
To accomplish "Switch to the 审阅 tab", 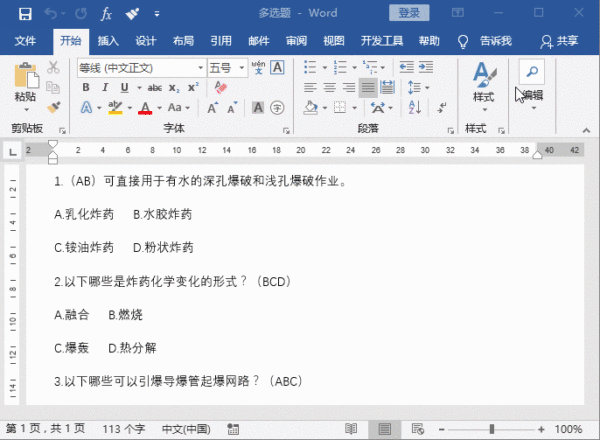I will (x=296, y=41).
